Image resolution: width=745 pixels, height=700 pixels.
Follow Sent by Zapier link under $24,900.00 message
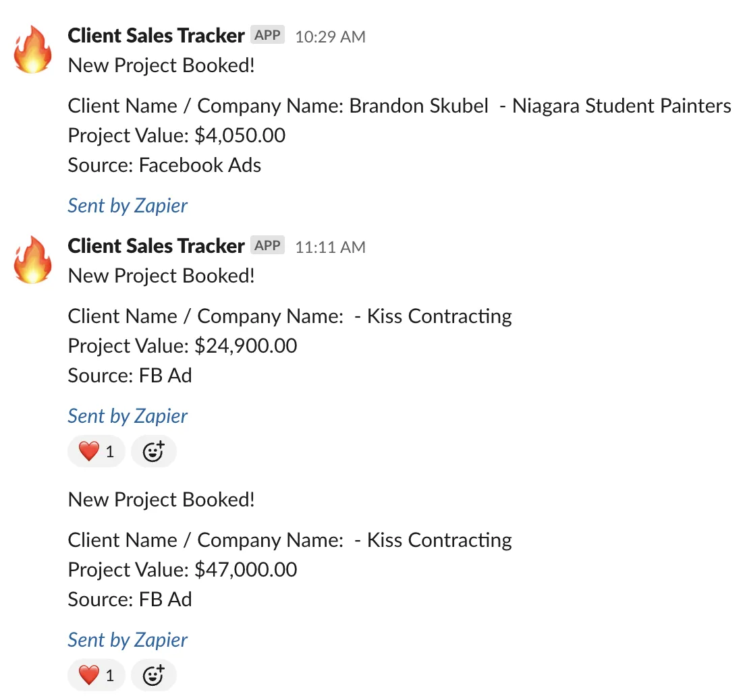(x=128, y=417)
